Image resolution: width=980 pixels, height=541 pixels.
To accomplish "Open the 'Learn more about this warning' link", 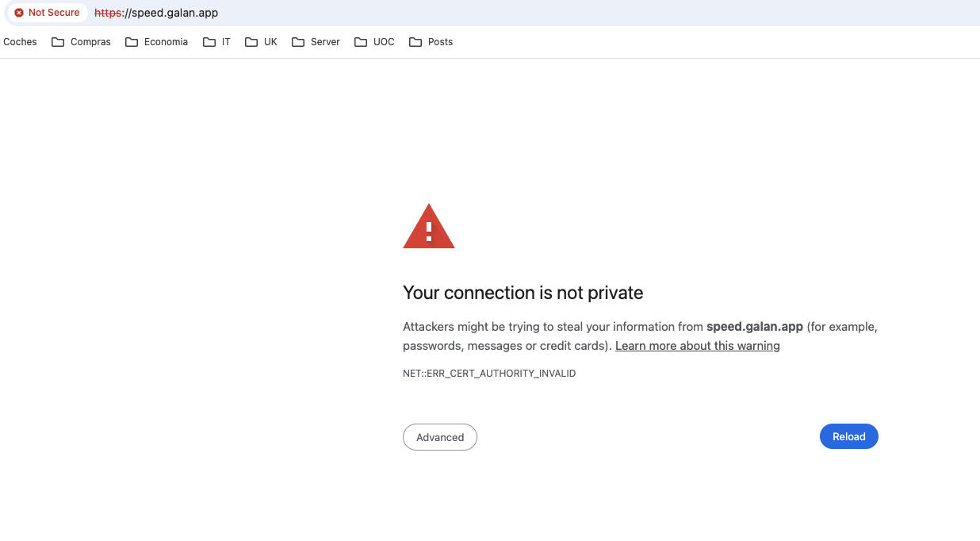I will pyautogui.click(x=697, y=346).
